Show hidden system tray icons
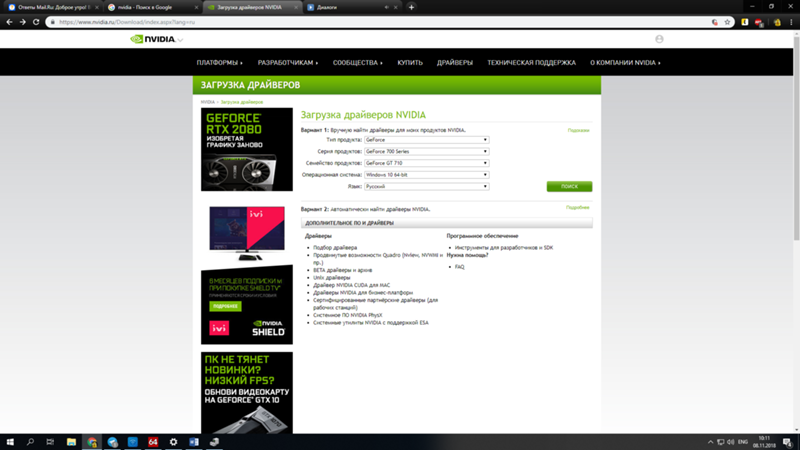The width and height of the screenshot is (800, 450). pos(710,442)
